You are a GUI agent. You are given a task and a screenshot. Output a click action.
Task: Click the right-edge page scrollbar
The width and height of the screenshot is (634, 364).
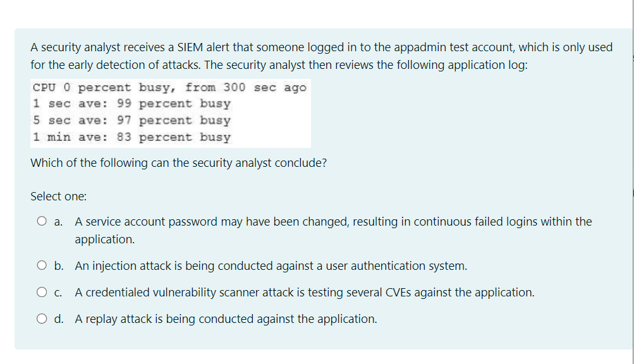(x=631, y=182)
